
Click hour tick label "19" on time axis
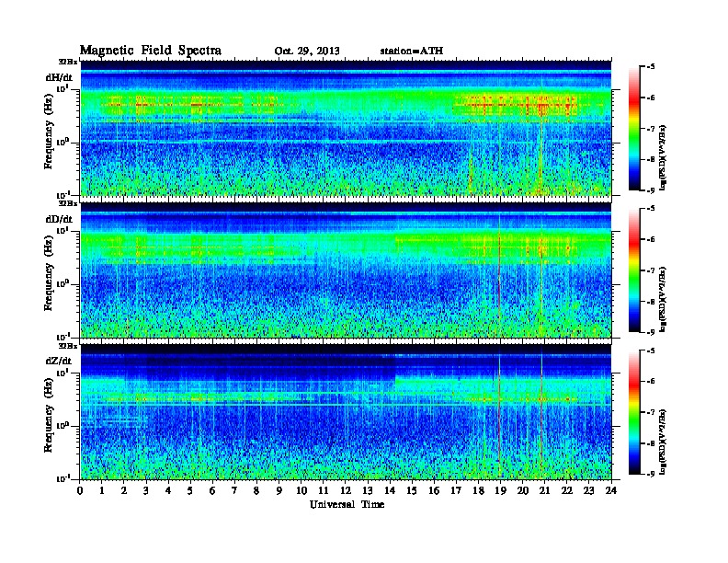(x=500, y=490)
